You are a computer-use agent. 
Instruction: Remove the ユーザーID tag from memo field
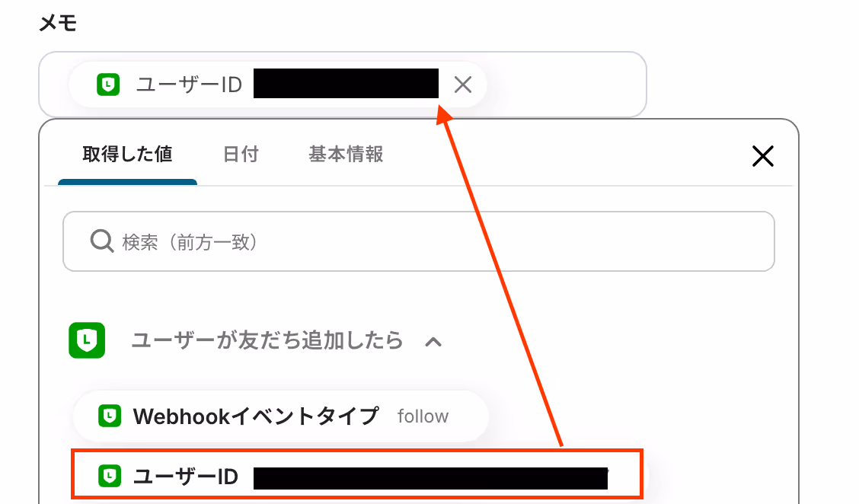463,85
